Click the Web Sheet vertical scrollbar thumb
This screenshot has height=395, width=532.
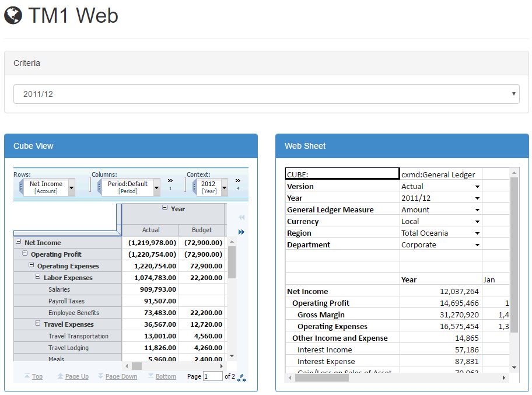point(514,254)
